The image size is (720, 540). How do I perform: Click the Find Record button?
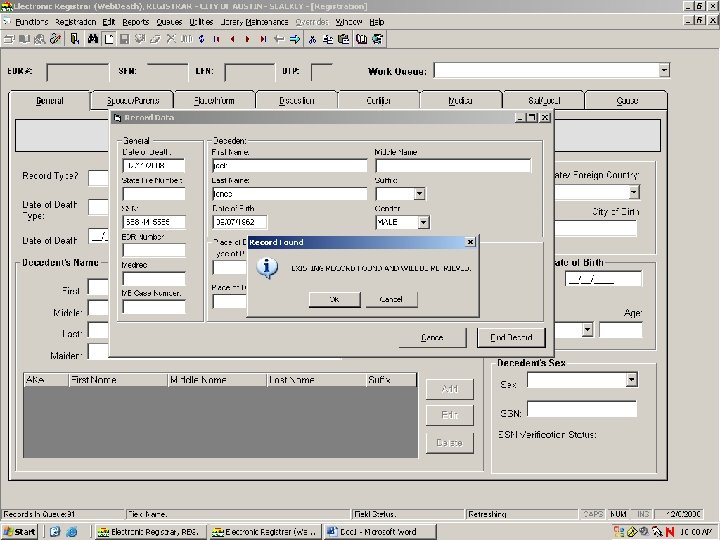click(511, 338)
